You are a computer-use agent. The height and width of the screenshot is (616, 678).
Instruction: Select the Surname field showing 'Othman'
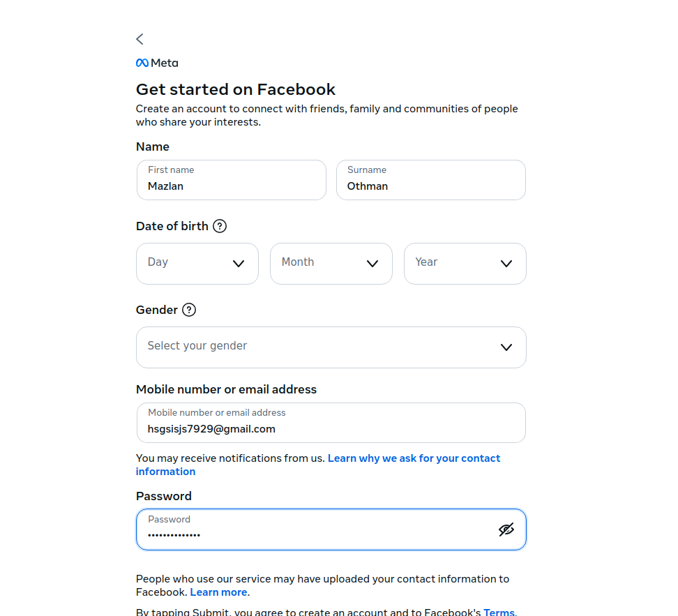click(430, 180)
